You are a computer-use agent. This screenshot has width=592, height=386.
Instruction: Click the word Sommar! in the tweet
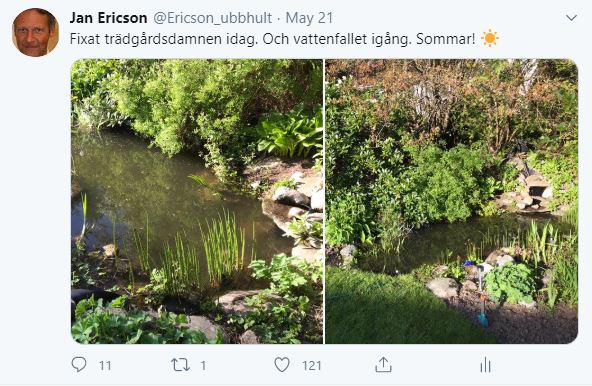click(446, 39)
